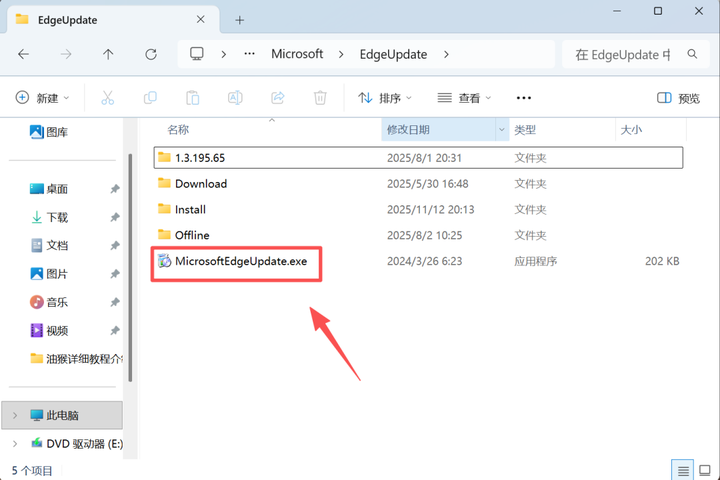Go up one folder level
The width and height of the screenshot is (720, 480).
tap(108, 54)
